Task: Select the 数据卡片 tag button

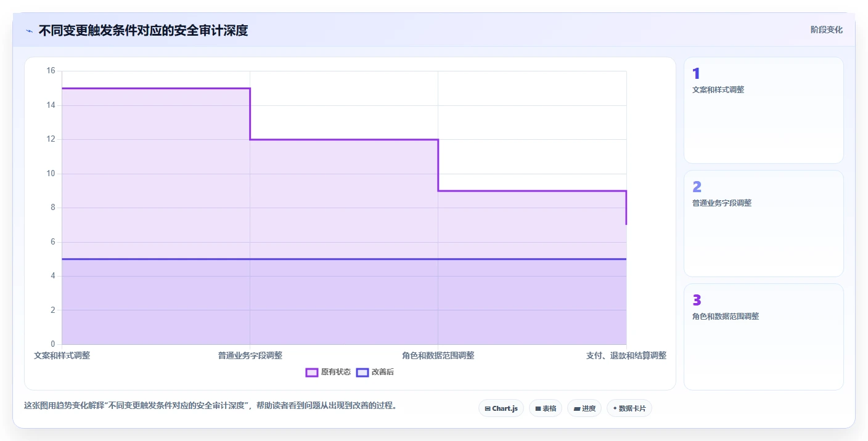Action: [629, 408]
